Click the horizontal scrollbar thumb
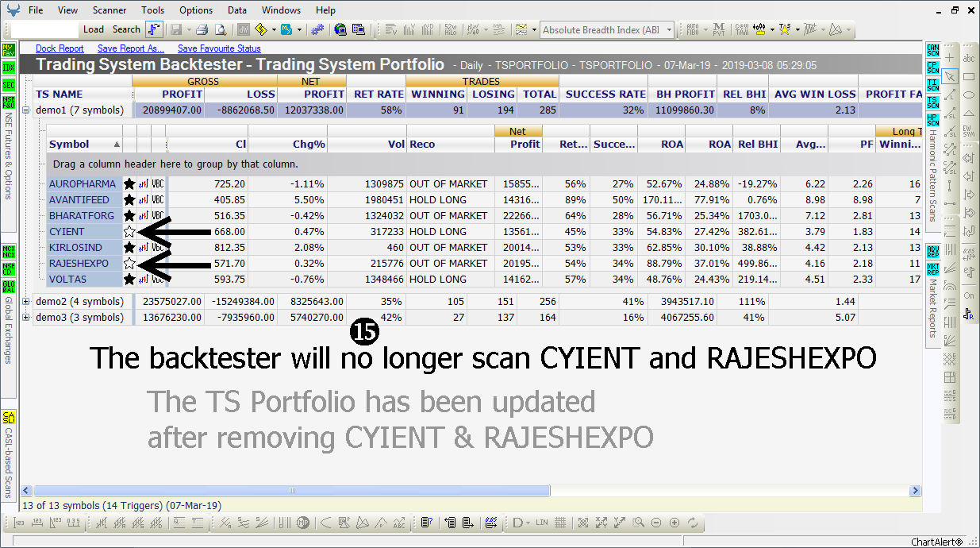The width and height of the screenshot is (980, 548). tap(292, 491)
